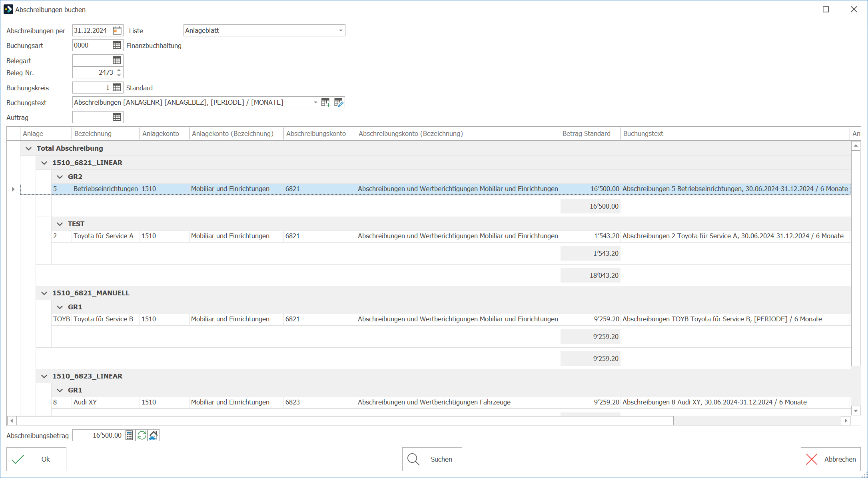The height and width of the screenshot is (478, 868).
Task: Open the Buchungsart lookup table icon
Action: pos(117,45)
